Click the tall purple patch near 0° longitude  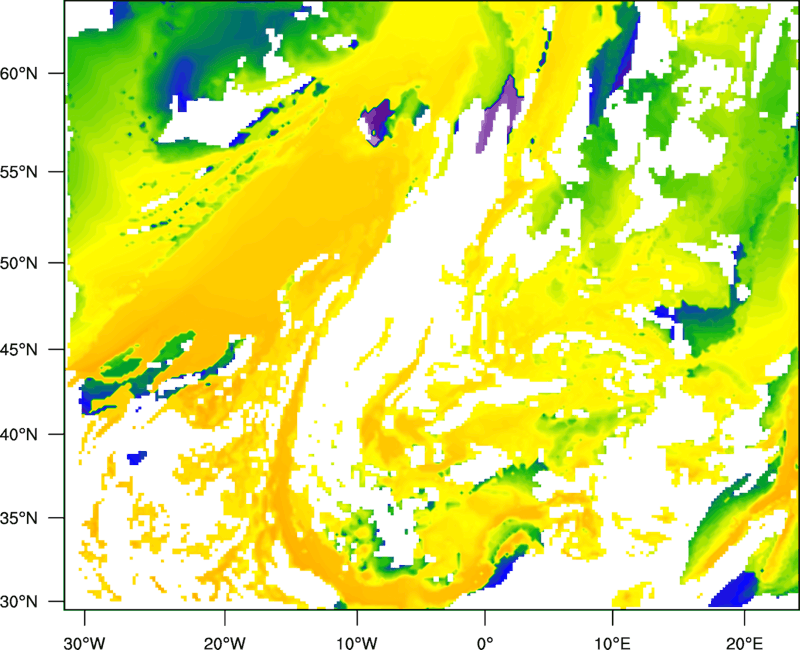point(499,112)
